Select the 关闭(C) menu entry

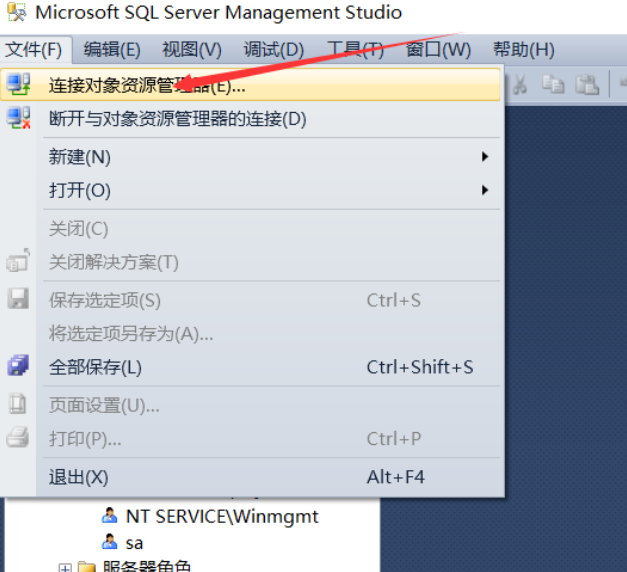250,228
